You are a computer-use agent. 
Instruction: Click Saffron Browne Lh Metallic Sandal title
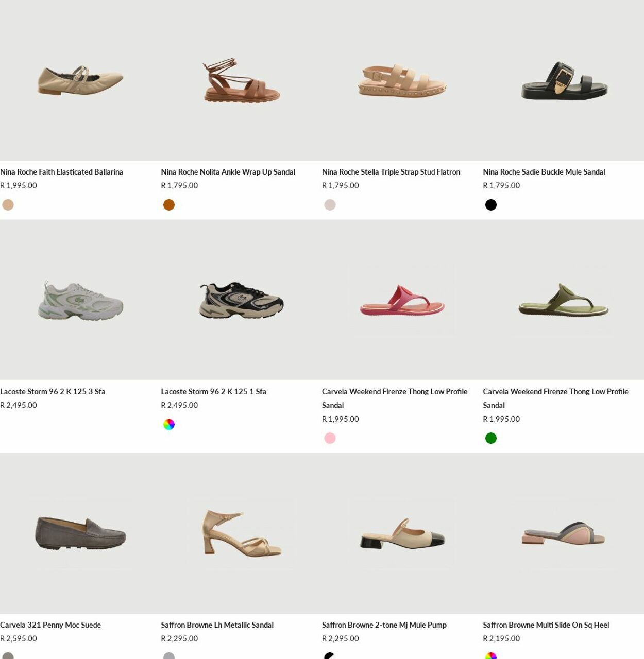click(217, 625)
